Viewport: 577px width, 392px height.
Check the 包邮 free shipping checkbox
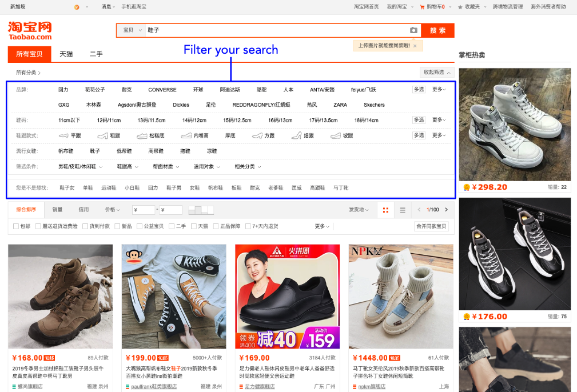(x=16, y=226)
